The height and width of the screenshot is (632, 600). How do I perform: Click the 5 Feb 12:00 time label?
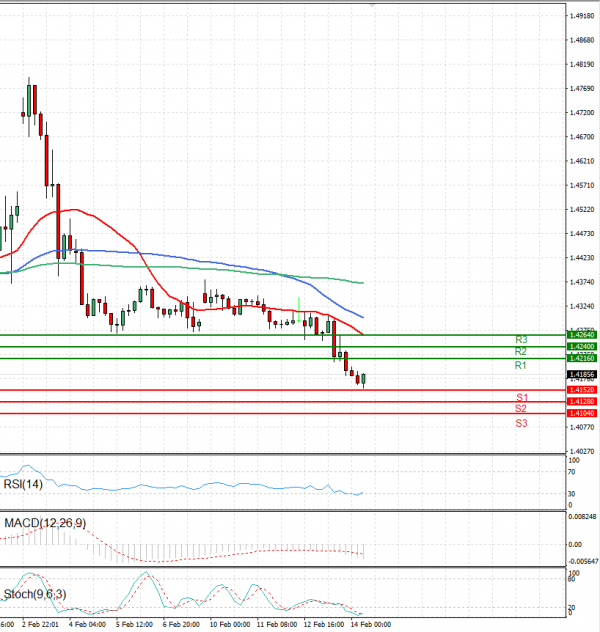(x=134, y=624)
